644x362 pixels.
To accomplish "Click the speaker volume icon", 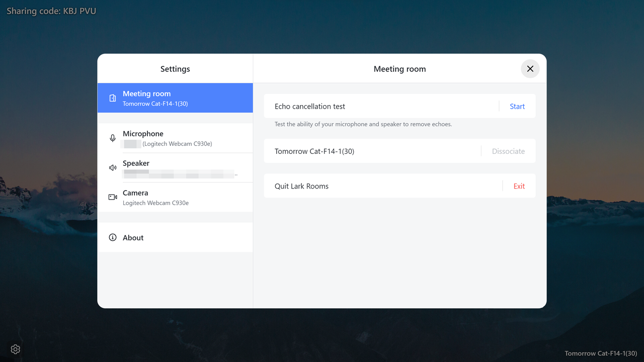I will click(113, 168).
